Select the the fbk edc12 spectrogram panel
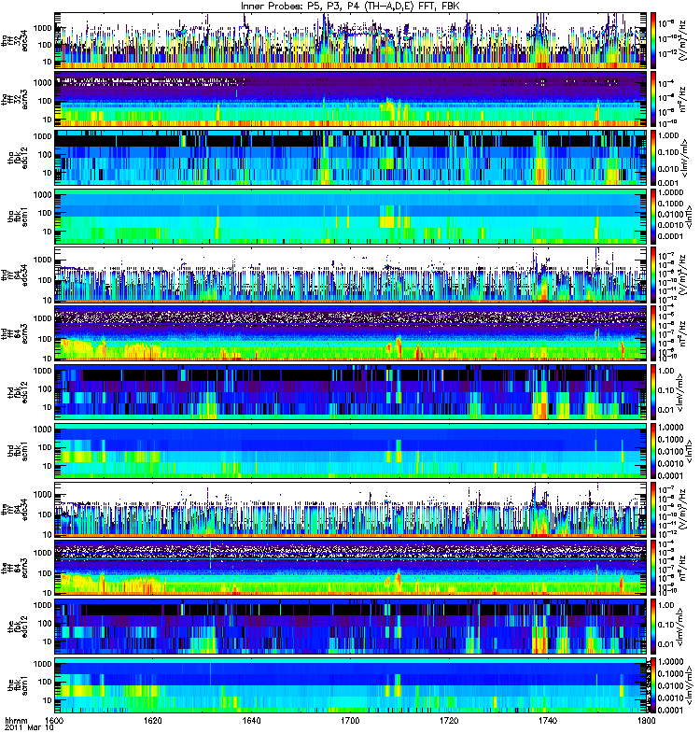700x747 pixels. click(351, 627)
